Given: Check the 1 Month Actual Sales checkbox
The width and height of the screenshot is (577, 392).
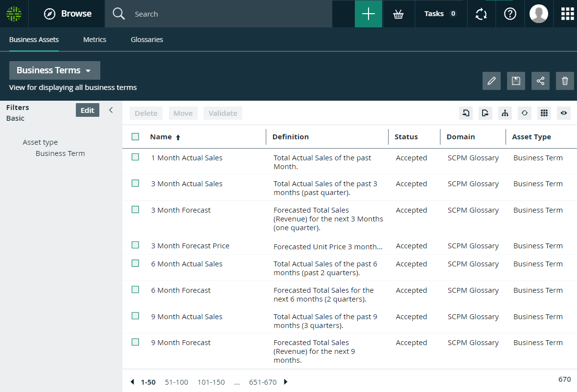Looking at the screenshot, I should click(136, 157).
